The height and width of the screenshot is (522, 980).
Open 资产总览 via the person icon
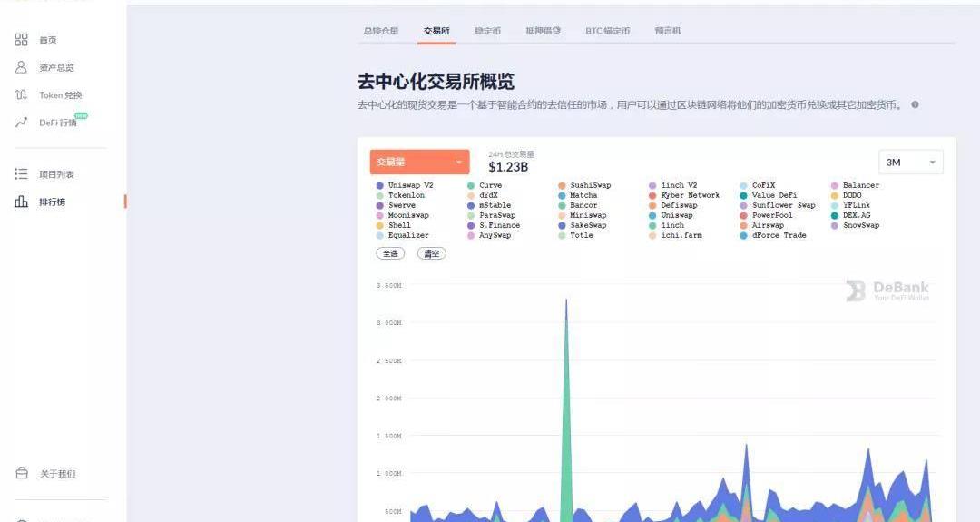[x=21, y=67]
